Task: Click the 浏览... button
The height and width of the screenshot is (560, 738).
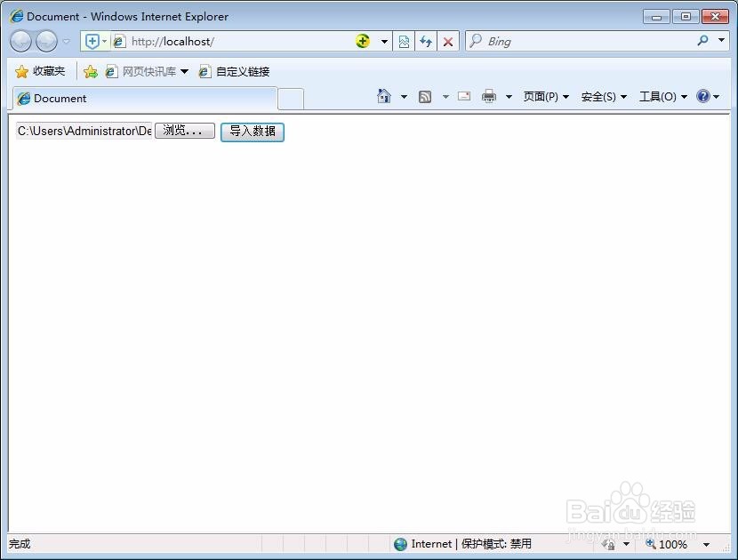Action: tap(184, 131)
